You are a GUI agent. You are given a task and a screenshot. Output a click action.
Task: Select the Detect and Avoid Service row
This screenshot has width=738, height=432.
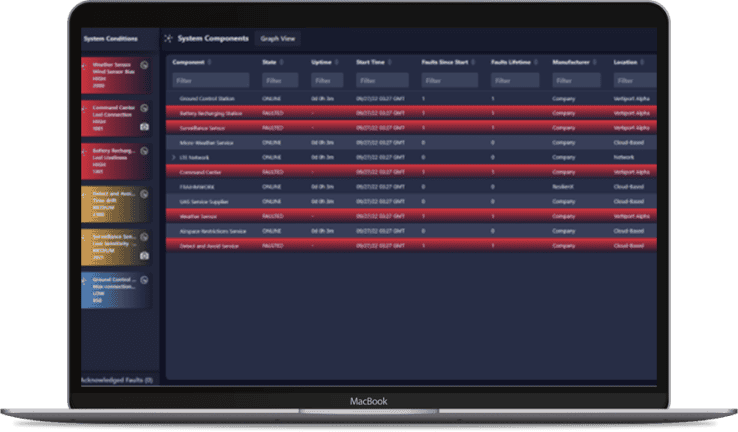[x=411, y=246]
